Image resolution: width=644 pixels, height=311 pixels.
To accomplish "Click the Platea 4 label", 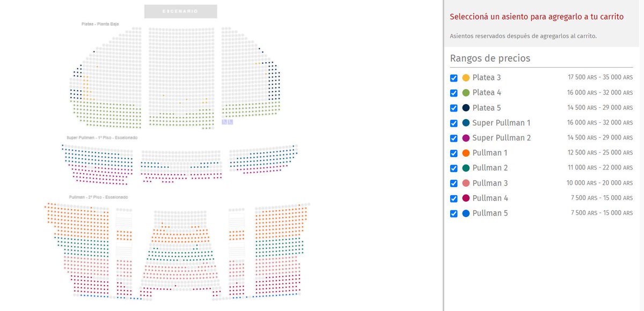I will (487, 93).
